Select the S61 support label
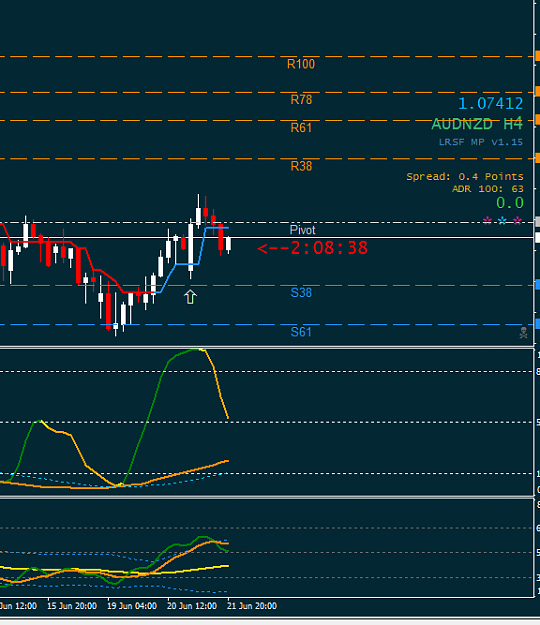 (x=301, y=332)
